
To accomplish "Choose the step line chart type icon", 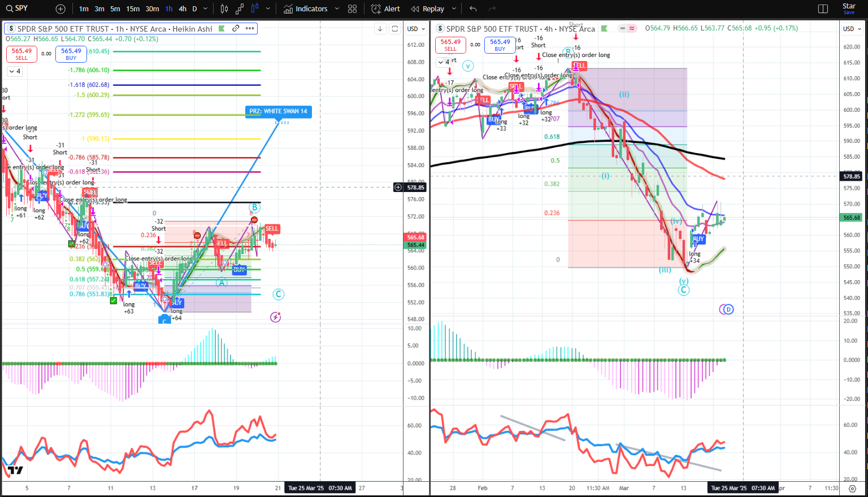I will (240, 9).
